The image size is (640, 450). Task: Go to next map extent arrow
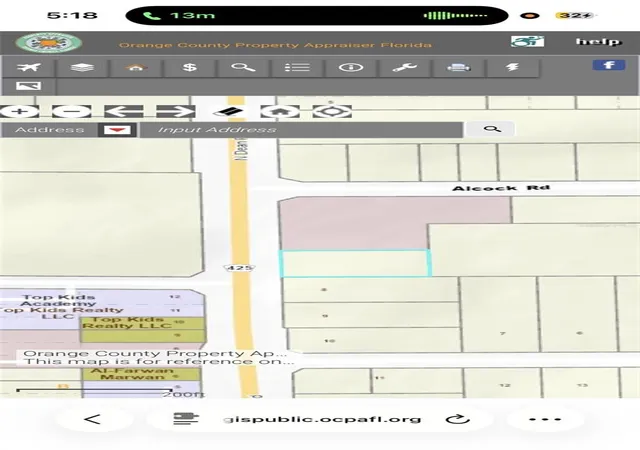pos(176,111)
